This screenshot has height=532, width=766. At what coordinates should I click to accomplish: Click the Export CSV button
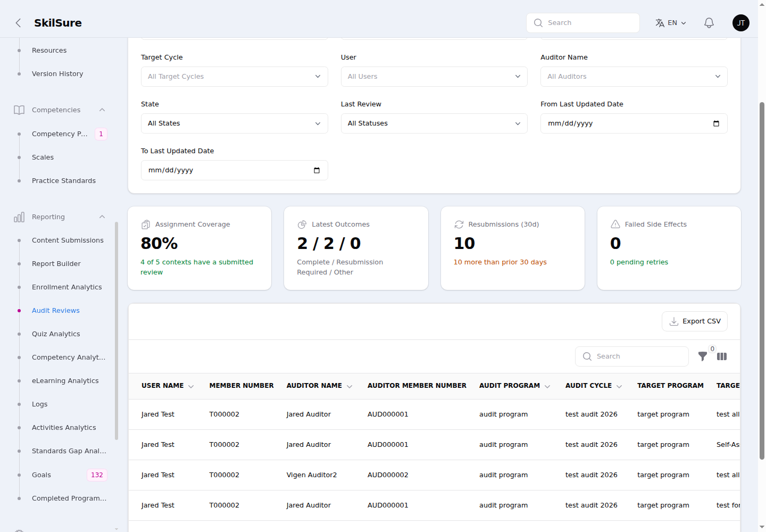click(x=695, y=321)
